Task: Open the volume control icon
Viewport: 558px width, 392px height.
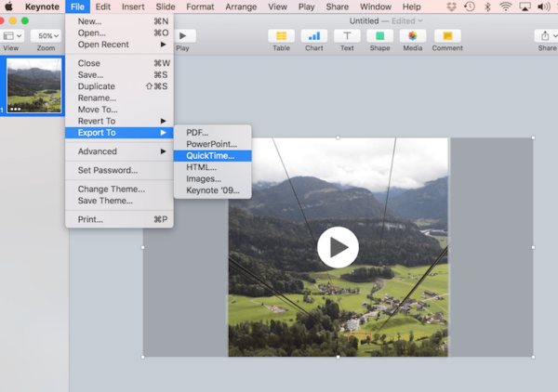Action: 544,7
